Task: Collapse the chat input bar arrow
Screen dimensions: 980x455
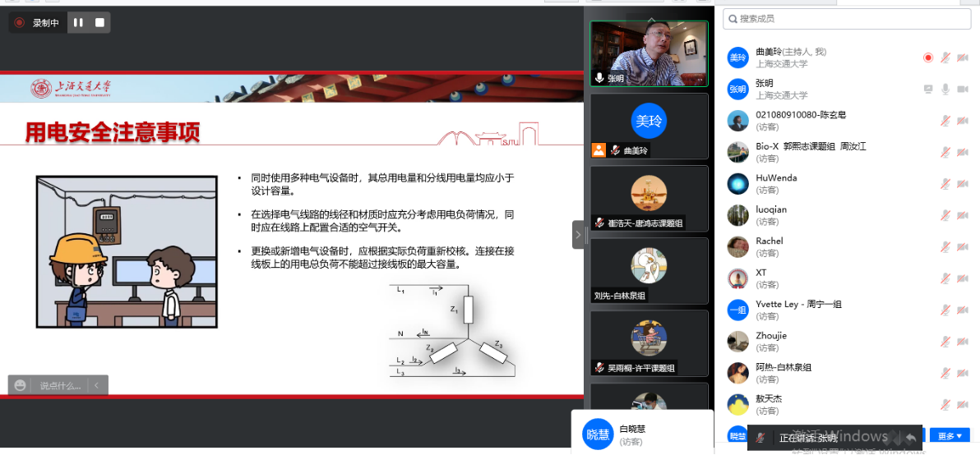Action: [96, 385]
